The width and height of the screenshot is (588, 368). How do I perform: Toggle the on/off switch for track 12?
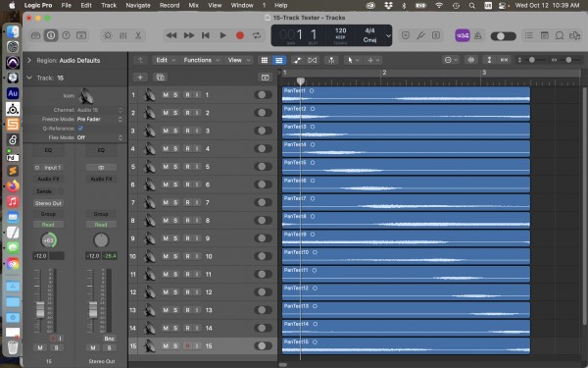pos(263,292)
